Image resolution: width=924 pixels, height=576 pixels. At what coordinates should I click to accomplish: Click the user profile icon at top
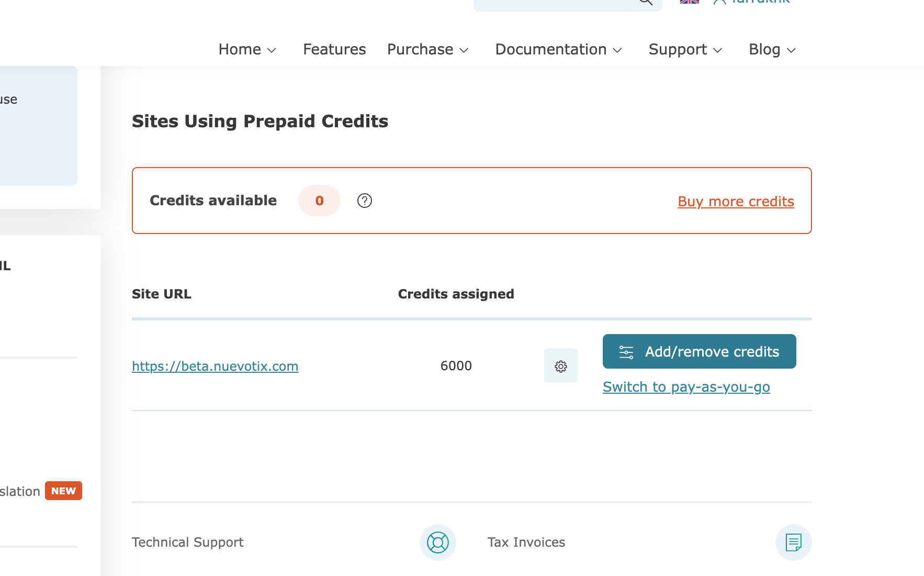[x=719, y=2]
